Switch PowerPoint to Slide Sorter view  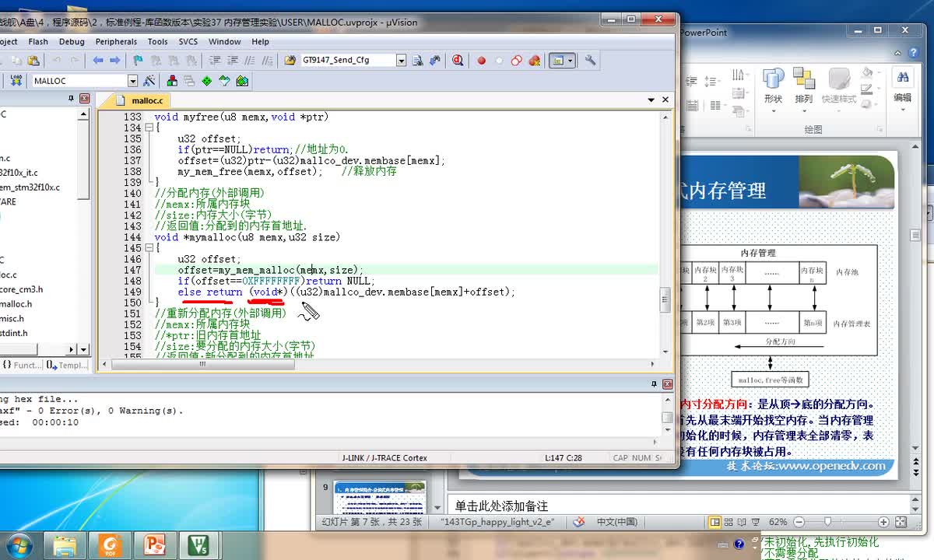[729, 522]
